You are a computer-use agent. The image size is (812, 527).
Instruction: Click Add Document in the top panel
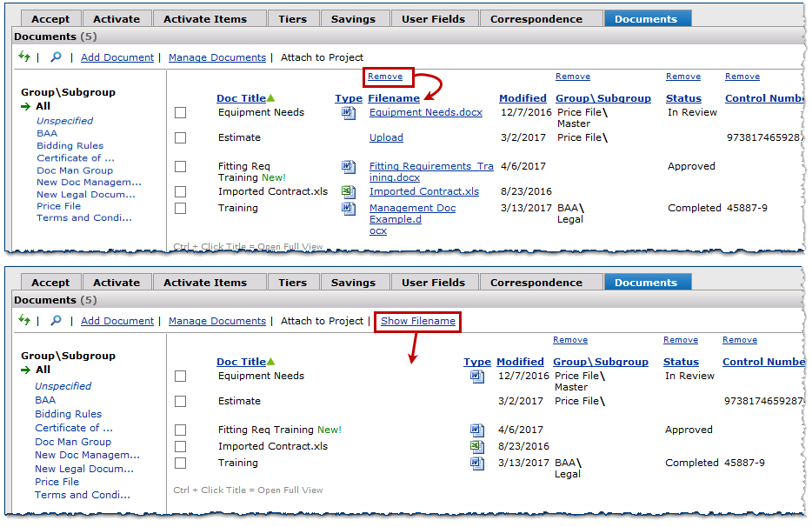click(x=116, y=57)
